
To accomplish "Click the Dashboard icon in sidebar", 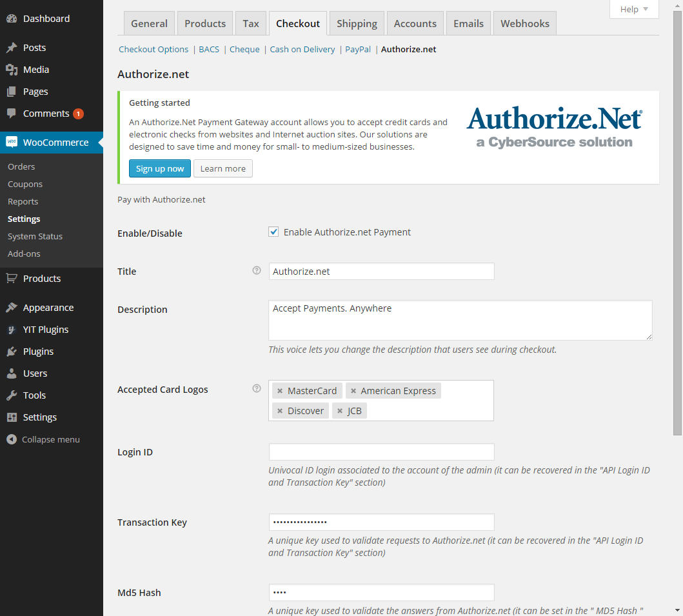I will pyautogui.click(x=12, y=19).
